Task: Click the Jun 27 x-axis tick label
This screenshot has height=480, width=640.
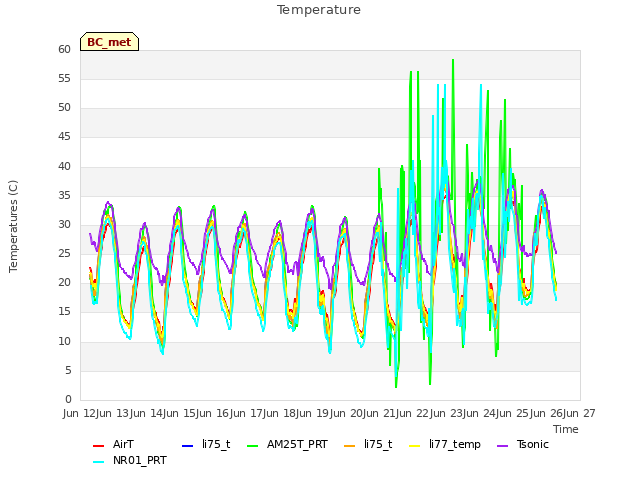Action: (579, 413)
